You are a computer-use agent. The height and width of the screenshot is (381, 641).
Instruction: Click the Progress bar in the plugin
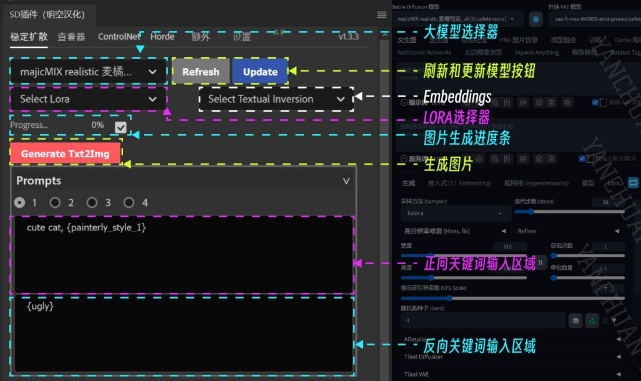tap(57, 125)
